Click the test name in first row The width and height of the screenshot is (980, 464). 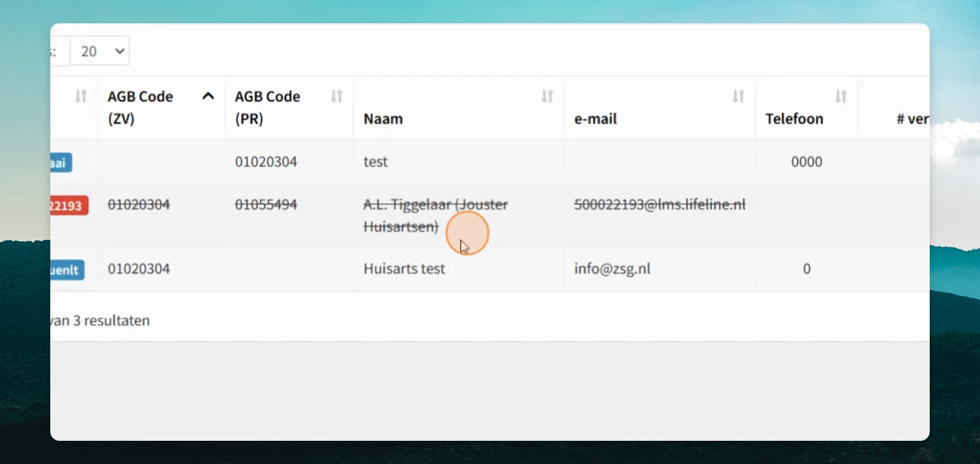click(x=375, y=161)
